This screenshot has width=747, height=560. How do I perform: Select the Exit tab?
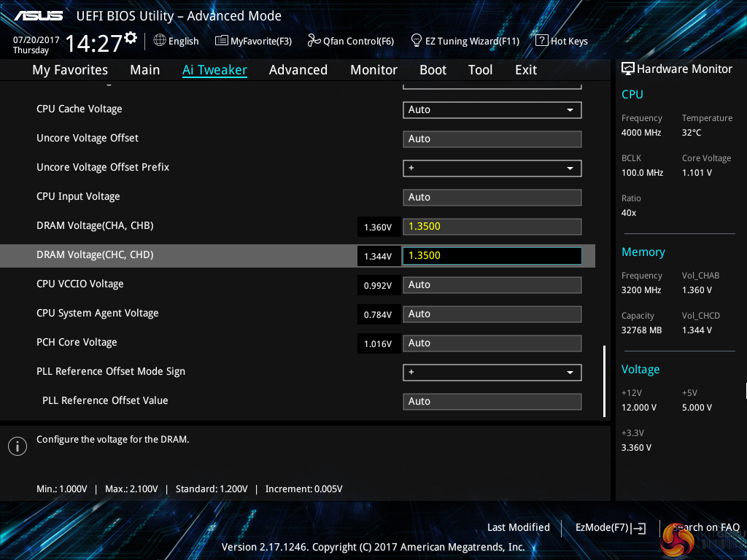pyautogui.click(x=526, y=70)
